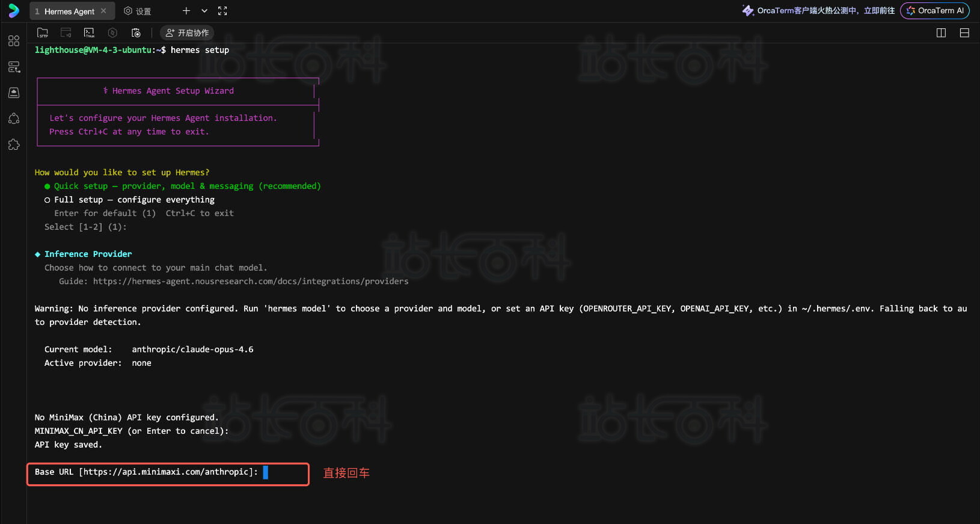Click the 'API key saved.' line
This screenshot has width=980, height=524.
tap(69, 445)
